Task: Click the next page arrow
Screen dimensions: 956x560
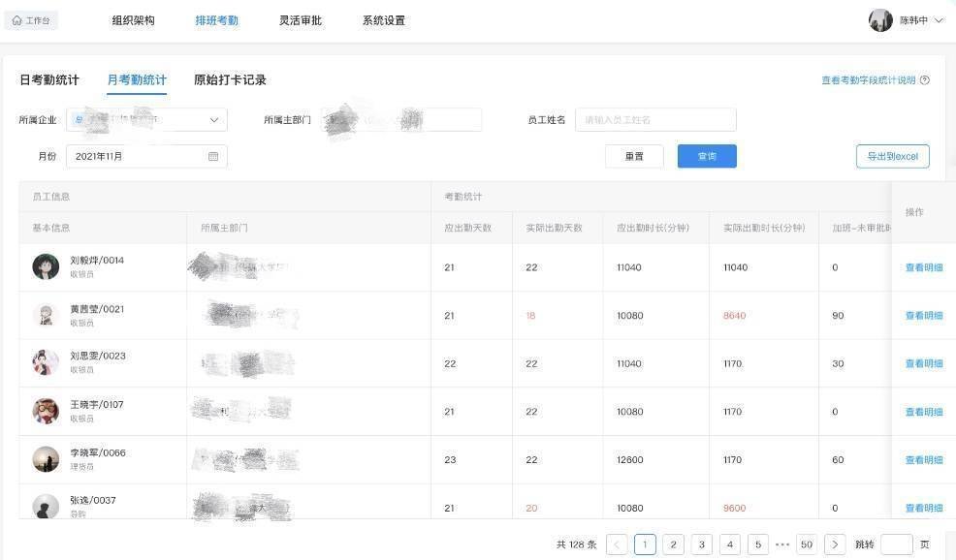Action: pos(835,544)
